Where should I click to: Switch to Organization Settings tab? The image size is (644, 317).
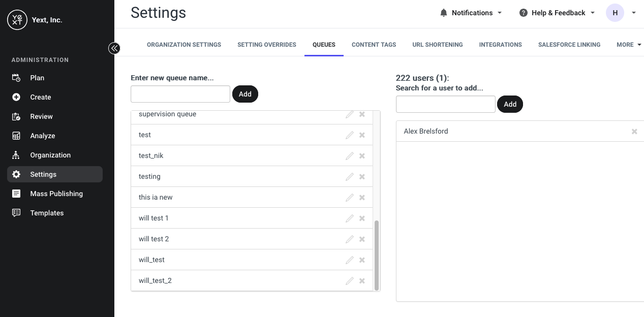coord(184,45)
